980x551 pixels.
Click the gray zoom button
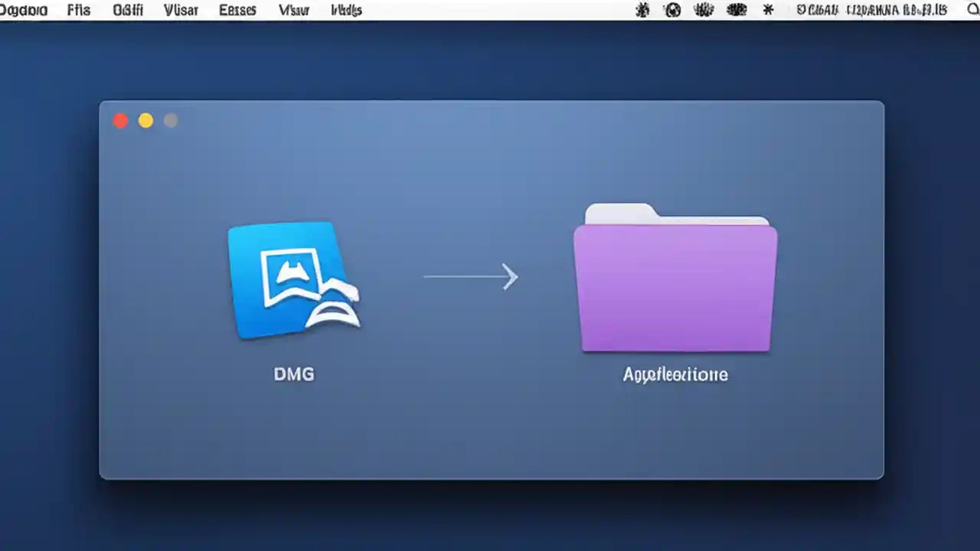(170, 120)
